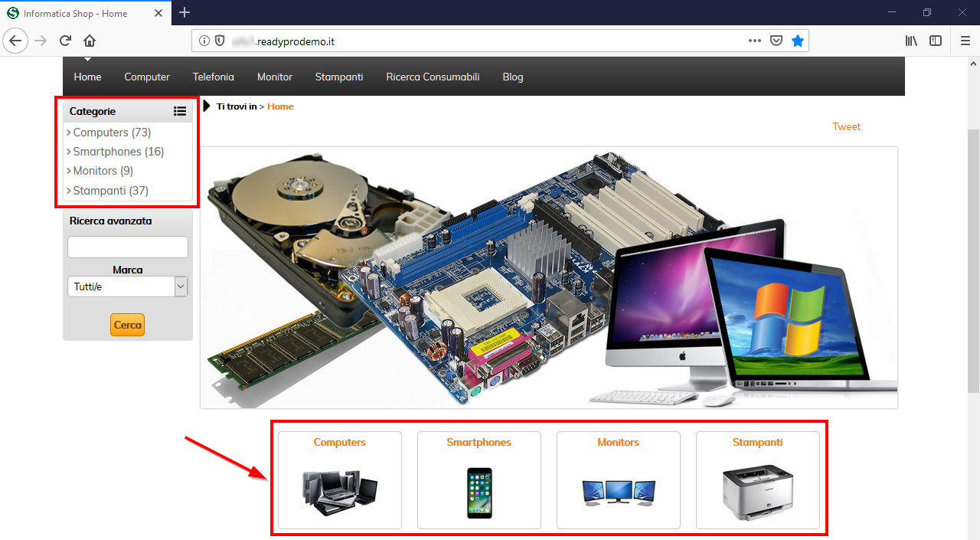980x540 pixels.
Task: Save page to Pocket
Action: (776, 41)
